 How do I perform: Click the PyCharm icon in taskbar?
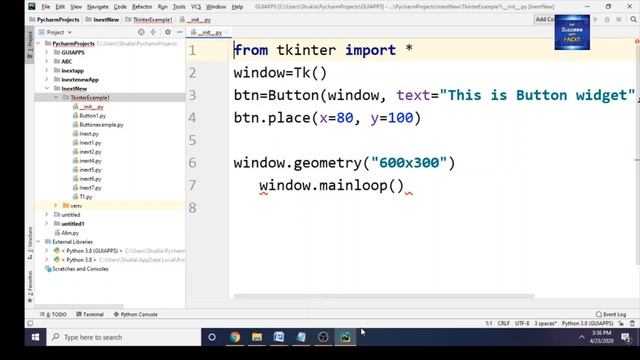pos(345,337)
